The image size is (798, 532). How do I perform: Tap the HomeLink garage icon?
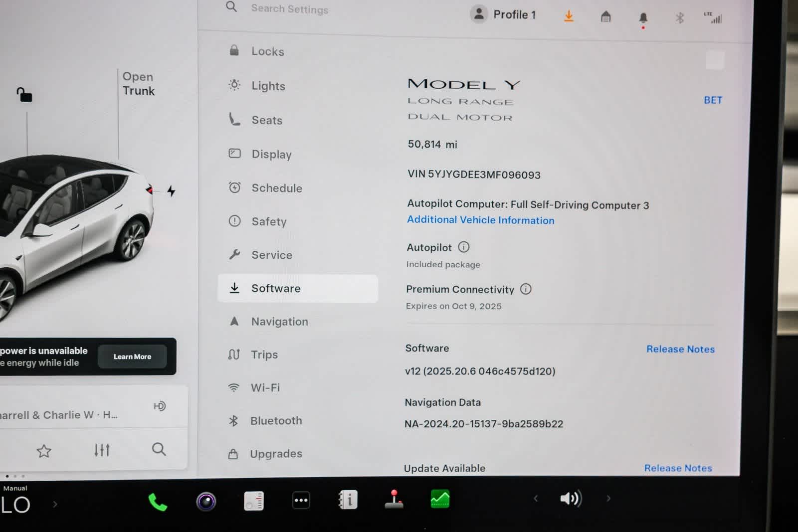pos(605,17)
